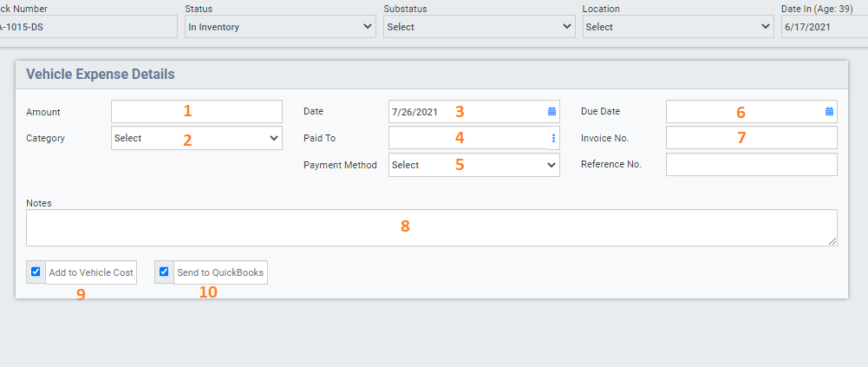Image resolution: width=868 pixels, height=367 pixels.
Task: Click the Notes field resize handle
Action: pos(832,241)
